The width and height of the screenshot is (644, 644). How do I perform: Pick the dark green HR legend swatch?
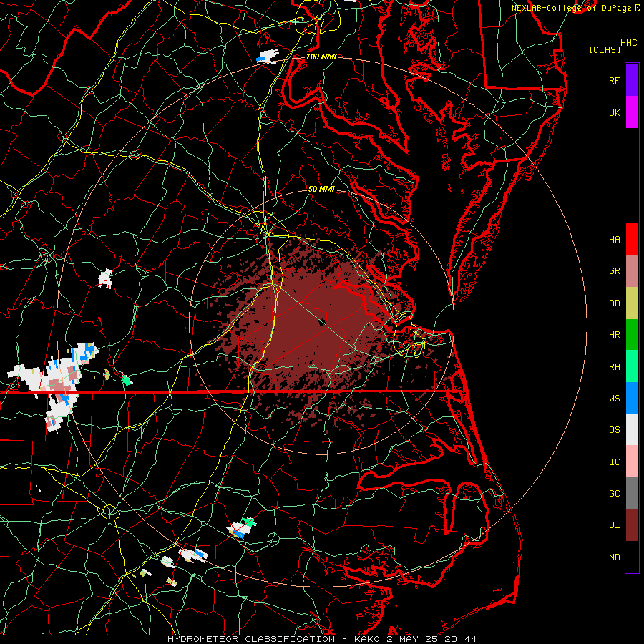point(632,334)
